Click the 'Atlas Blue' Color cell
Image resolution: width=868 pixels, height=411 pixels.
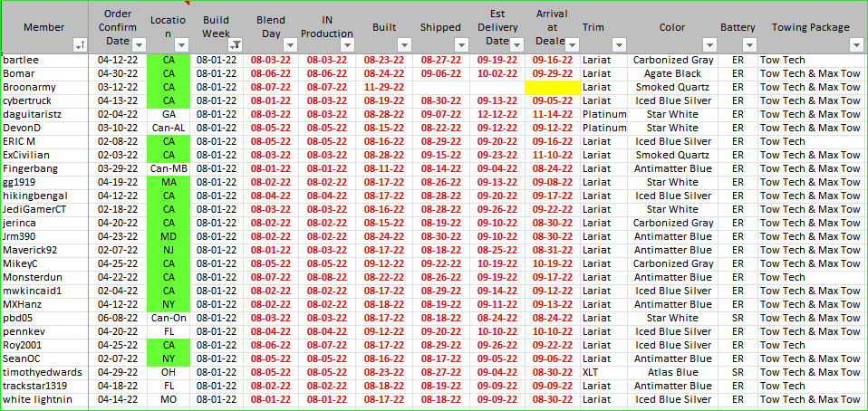pyautogui.click(x=672, y=372)
